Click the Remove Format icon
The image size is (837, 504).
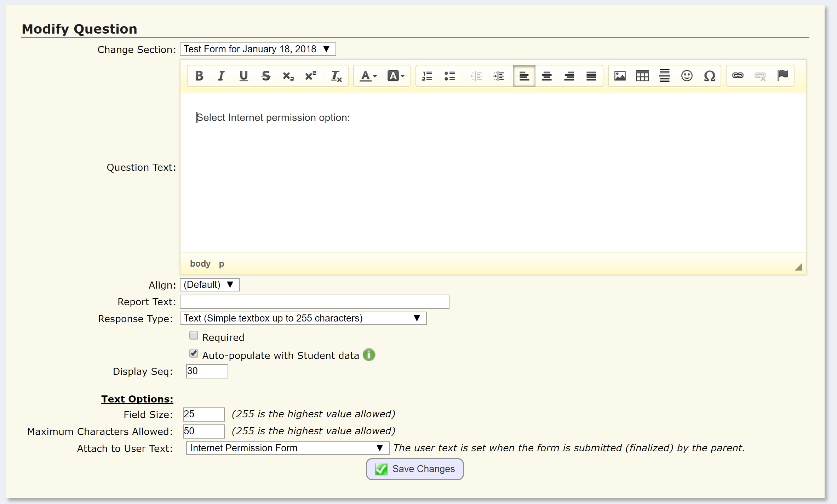pyautogui.click(x=336, y=76)
